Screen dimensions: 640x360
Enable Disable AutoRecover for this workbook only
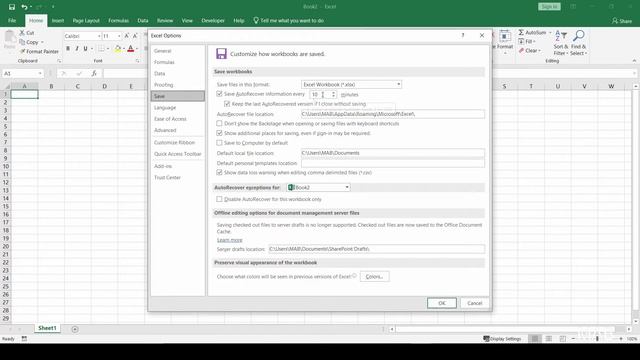219,199
